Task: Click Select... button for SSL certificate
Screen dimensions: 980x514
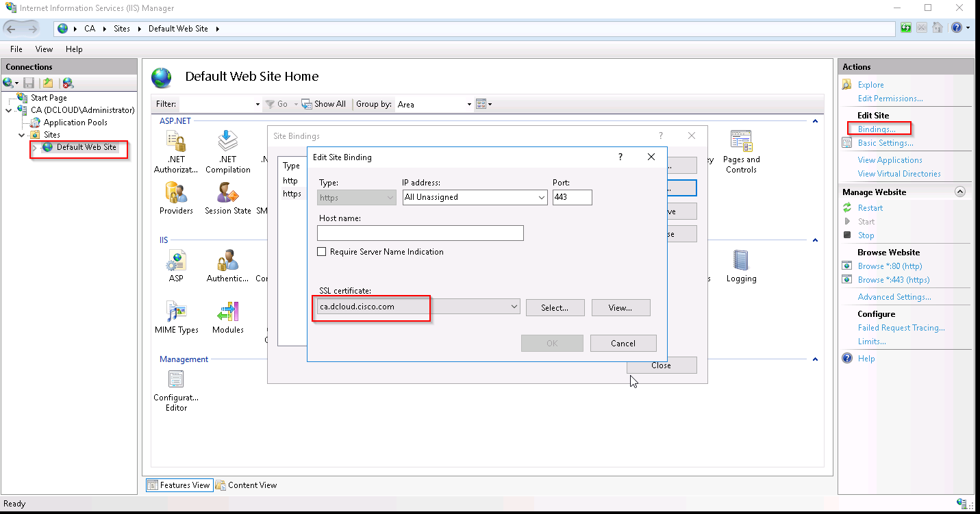Action: click(555, 308)
